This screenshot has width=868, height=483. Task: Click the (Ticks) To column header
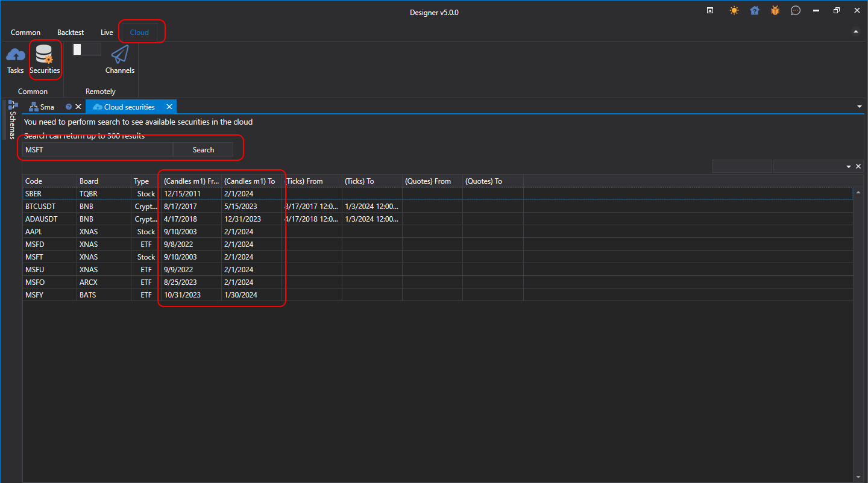(x=372, y=181)
